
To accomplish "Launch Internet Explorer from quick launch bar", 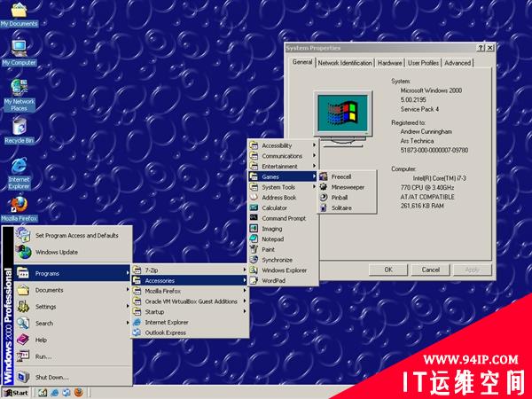I will (54, 393).
